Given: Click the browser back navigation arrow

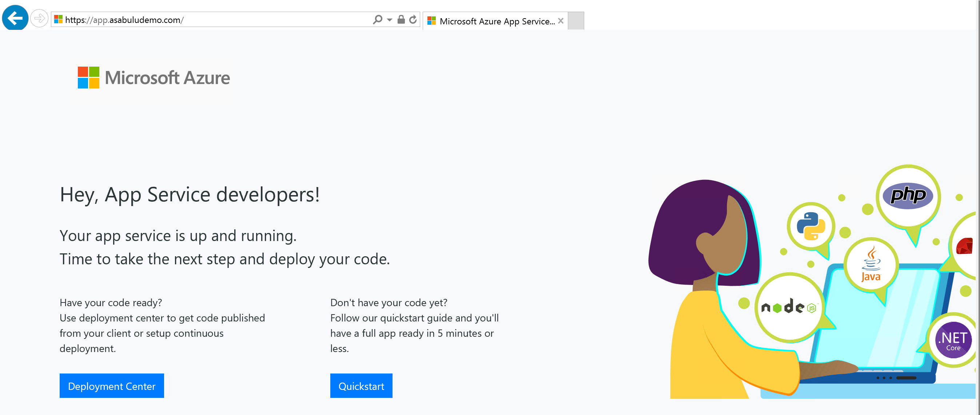Looking at the screenshot, I should tap(15, 19).
